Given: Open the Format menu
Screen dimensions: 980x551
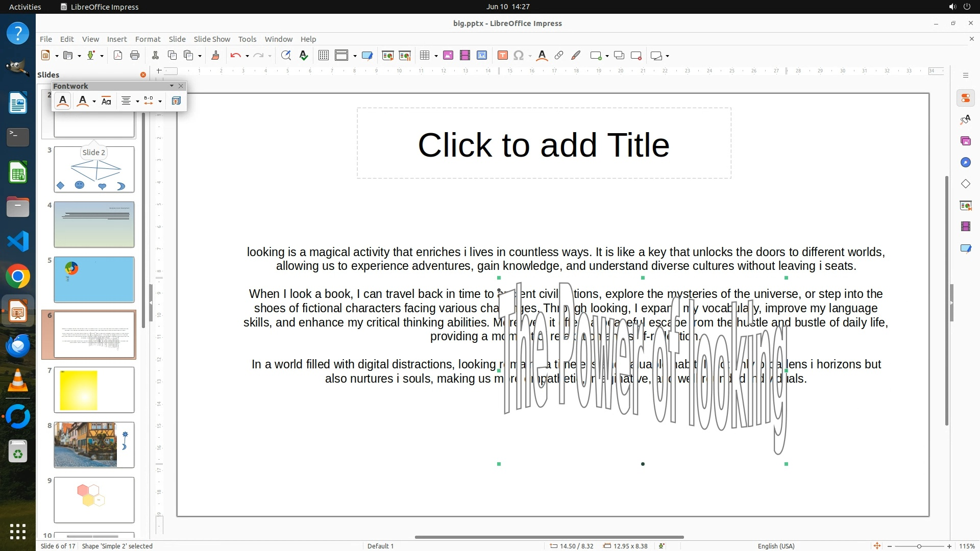Looking at the screenshot, I should (148, 39).
